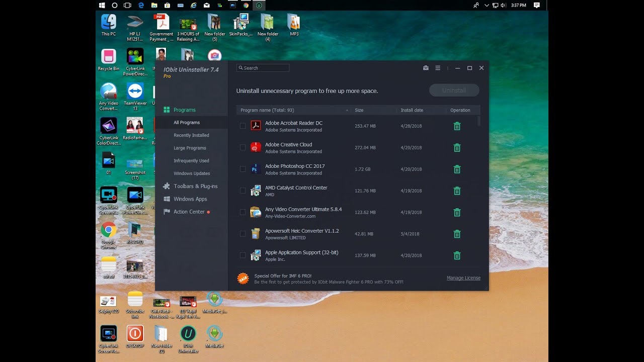This screenshot has width=644, height=362.
Task: Check the box for Apple Application Support (32-bit)
Action: tap(243, 256)
